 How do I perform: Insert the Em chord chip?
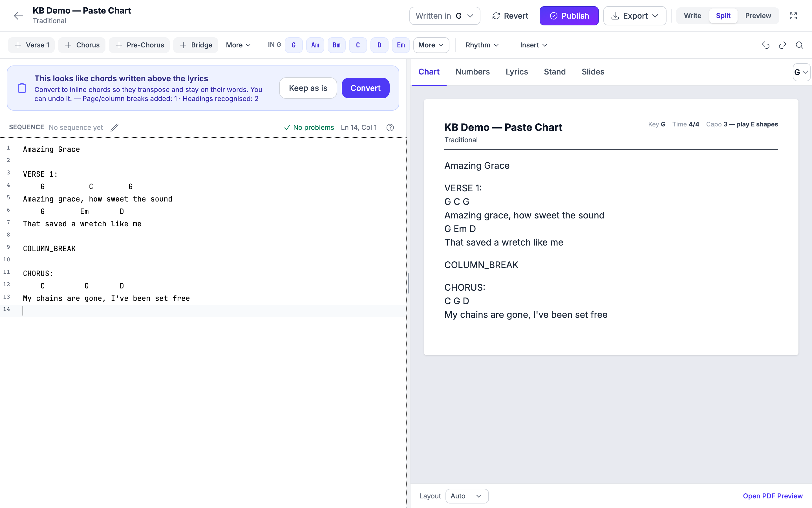401,45
